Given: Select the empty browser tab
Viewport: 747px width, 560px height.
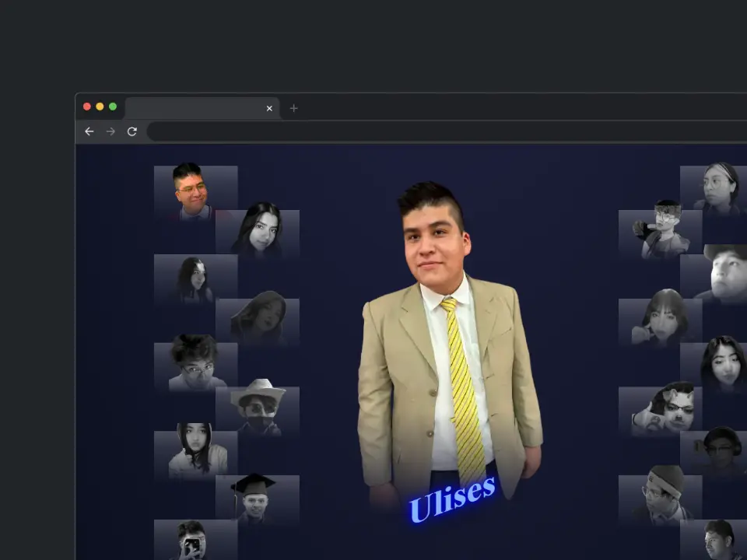Looking at the screenshot, I should [195, 108].
